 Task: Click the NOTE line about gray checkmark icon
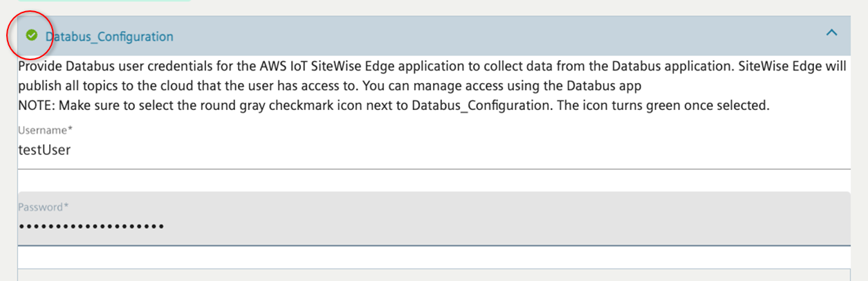pos(393,107)
